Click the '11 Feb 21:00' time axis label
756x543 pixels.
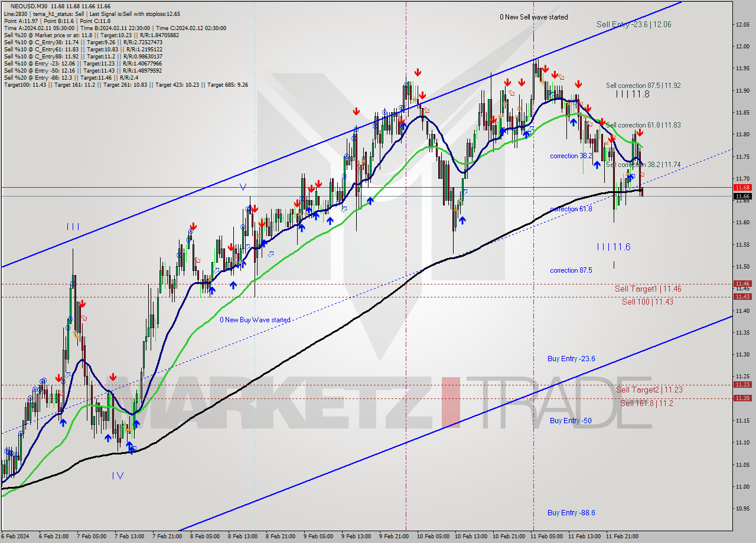tap(623, 537)
